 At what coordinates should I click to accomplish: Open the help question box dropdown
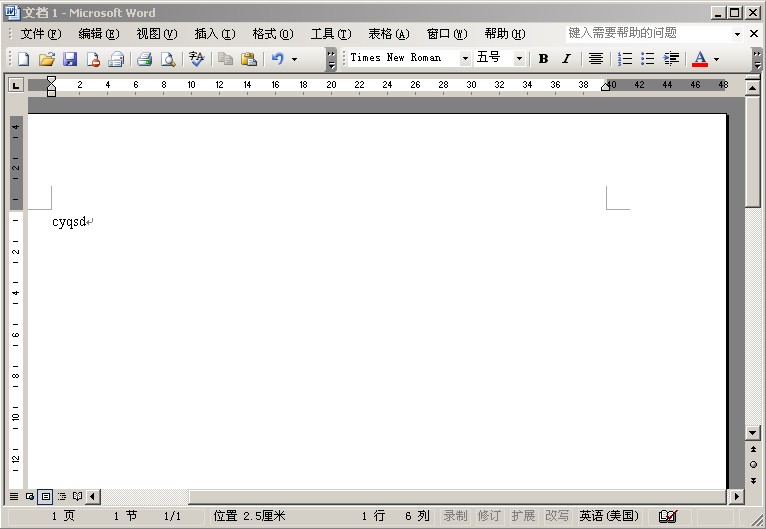(x=737, y=34)
